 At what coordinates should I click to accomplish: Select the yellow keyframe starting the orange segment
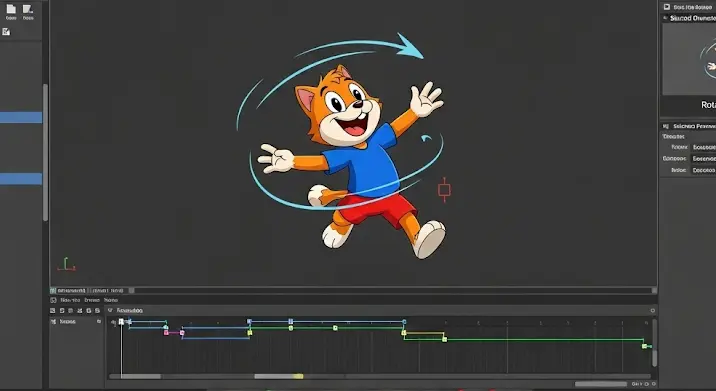pyautogui.click(x=404, y=333)
